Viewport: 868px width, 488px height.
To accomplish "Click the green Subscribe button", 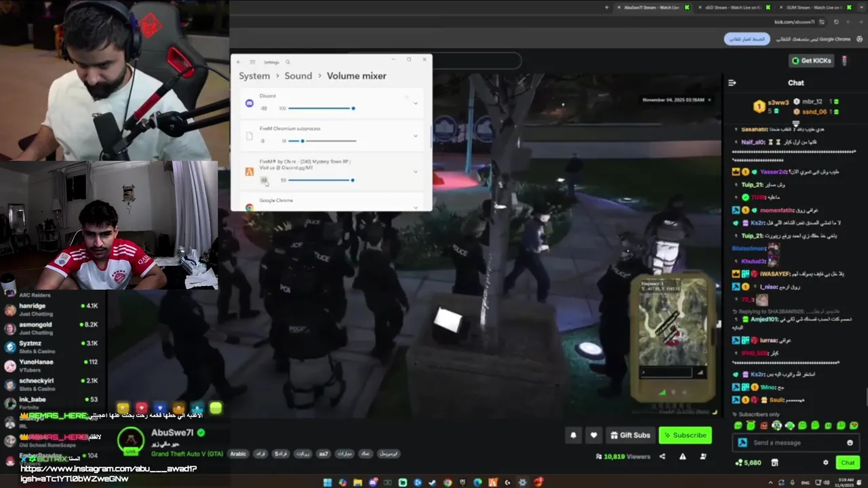I will [x=685, y=435].
